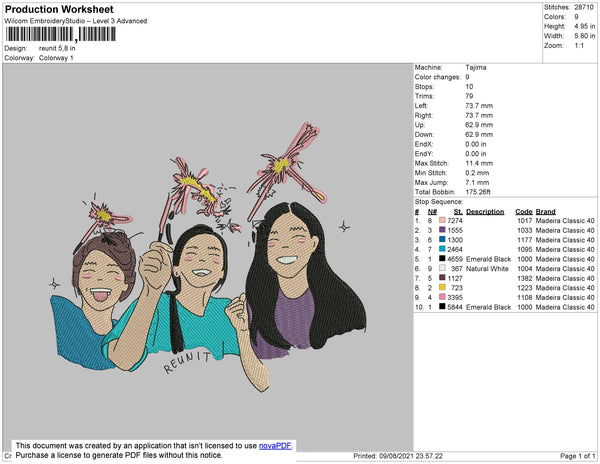Click 'Printed: 09/08/2021 23.57.22' footer text

(398, 456)
